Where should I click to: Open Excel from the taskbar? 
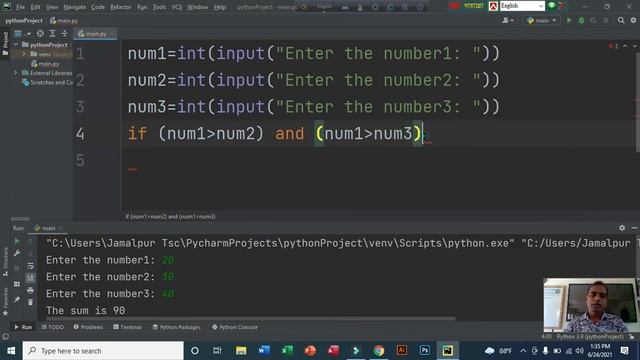coord(287,351)
